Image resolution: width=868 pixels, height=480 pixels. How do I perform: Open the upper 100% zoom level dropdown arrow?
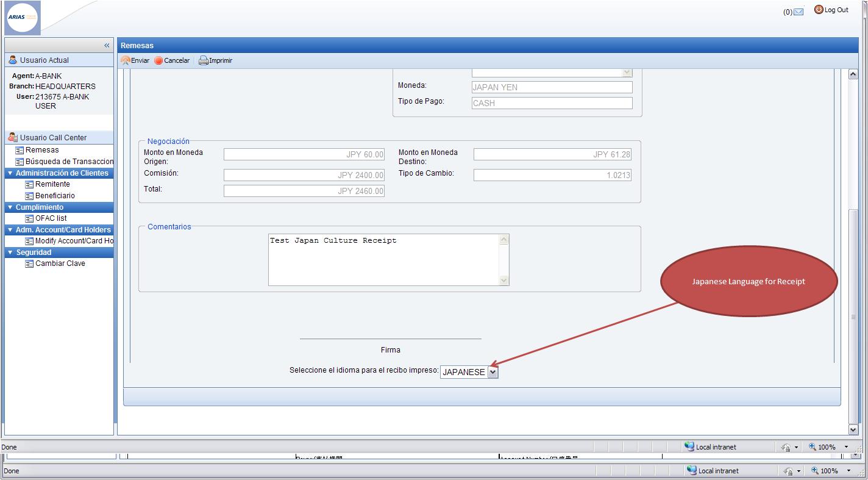[x=846, y=447]
